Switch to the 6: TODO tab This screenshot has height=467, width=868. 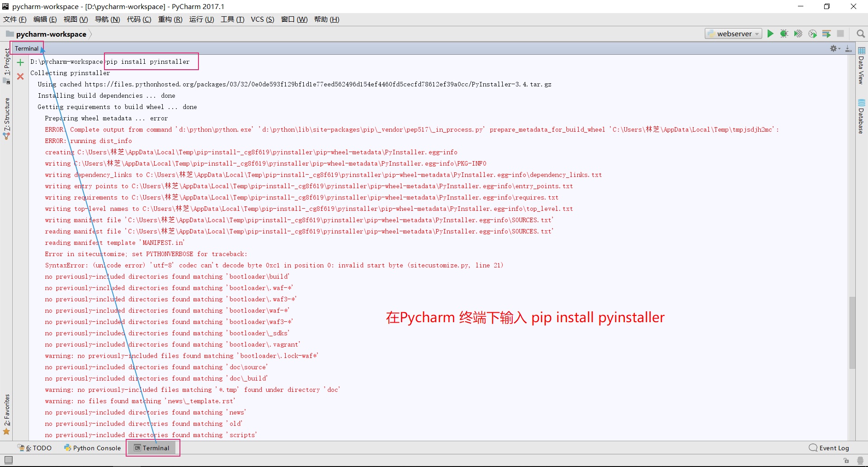coord(35,448)
